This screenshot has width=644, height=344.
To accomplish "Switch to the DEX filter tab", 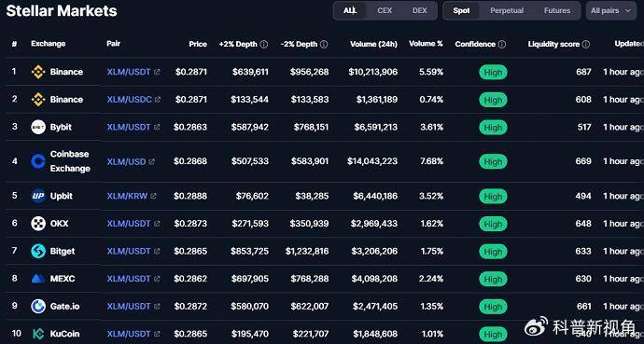I will point(420,10).
